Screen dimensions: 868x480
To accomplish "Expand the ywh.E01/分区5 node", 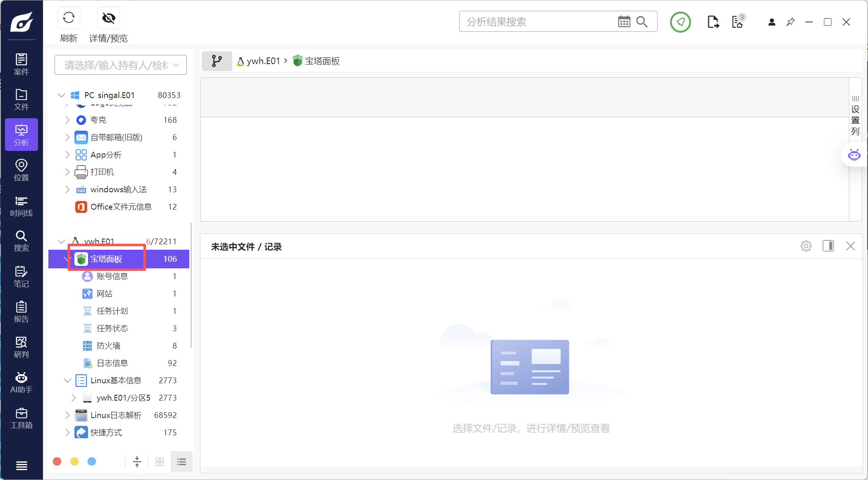I will pyautogui.click(x=74, y=398).
